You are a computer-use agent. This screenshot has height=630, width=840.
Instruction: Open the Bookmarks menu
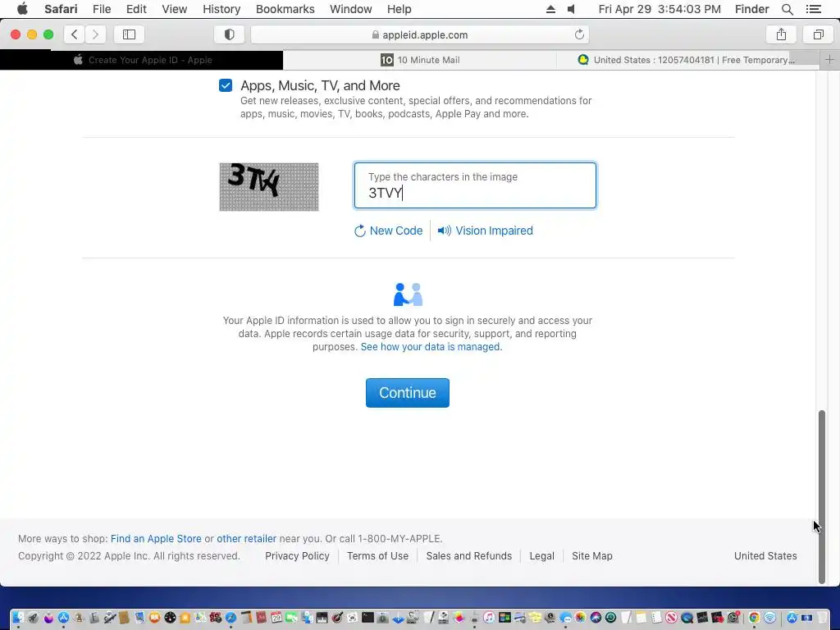pyautogui.click(x=285, y=9)
